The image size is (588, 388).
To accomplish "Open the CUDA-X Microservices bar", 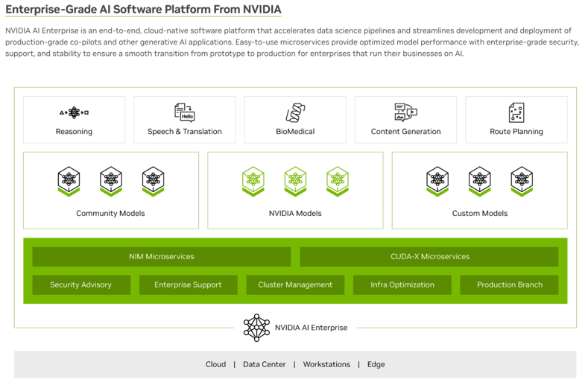I will [429, 257].
